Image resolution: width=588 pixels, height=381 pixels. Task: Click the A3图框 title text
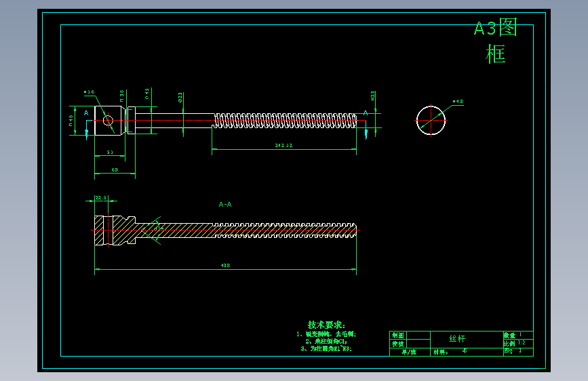[x=496, y=41]
